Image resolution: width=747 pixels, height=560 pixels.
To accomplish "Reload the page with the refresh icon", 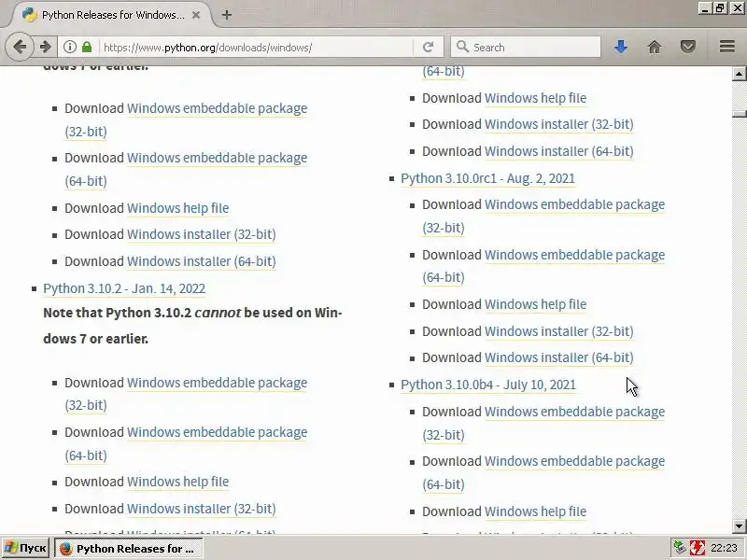I will click(x=428, y=47).
